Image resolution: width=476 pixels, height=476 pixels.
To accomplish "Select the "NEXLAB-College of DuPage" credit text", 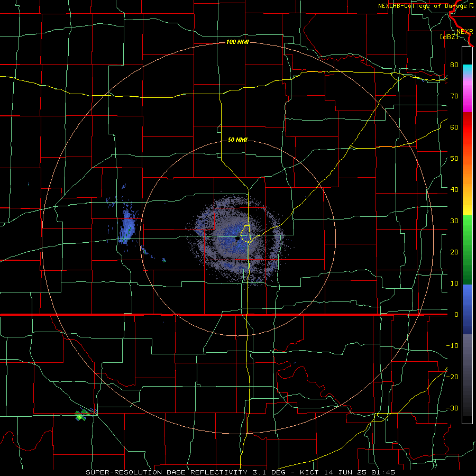I will point(423,6).
